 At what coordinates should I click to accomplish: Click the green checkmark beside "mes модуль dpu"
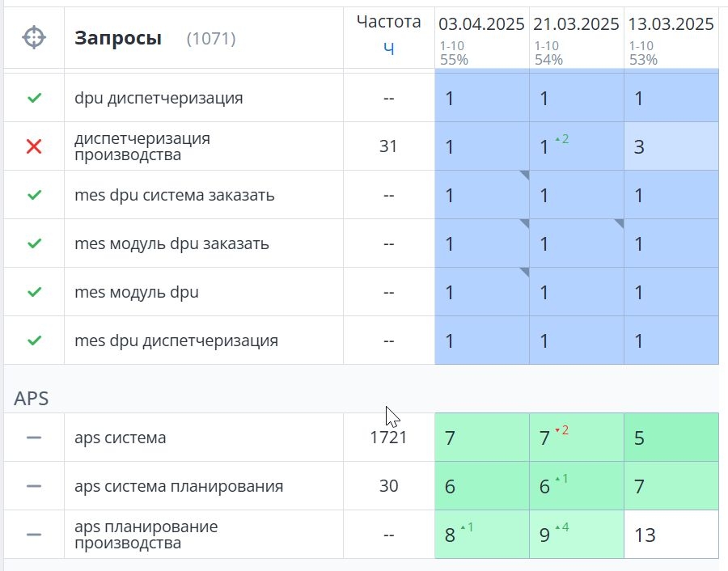(x=33, y=291)
